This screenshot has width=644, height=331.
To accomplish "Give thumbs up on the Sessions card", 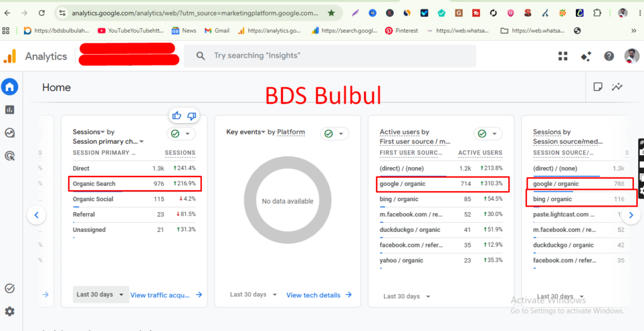I will click(x=177, y=116).
